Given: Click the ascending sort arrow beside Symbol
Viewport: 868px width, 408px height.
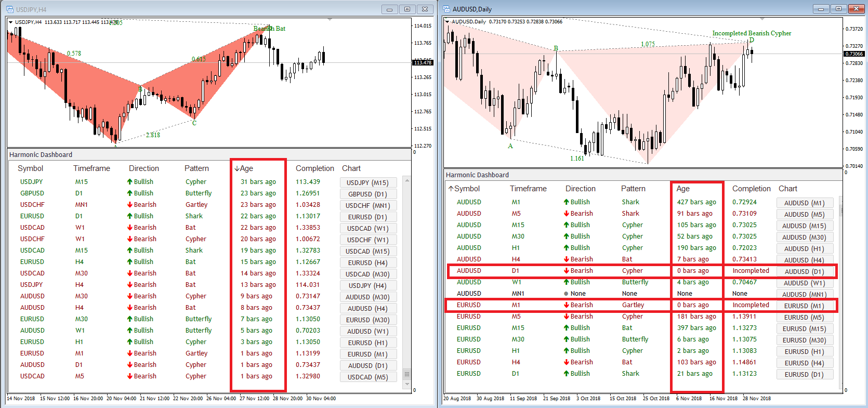Looking at the screenshot, I should (x=451, y=189).
